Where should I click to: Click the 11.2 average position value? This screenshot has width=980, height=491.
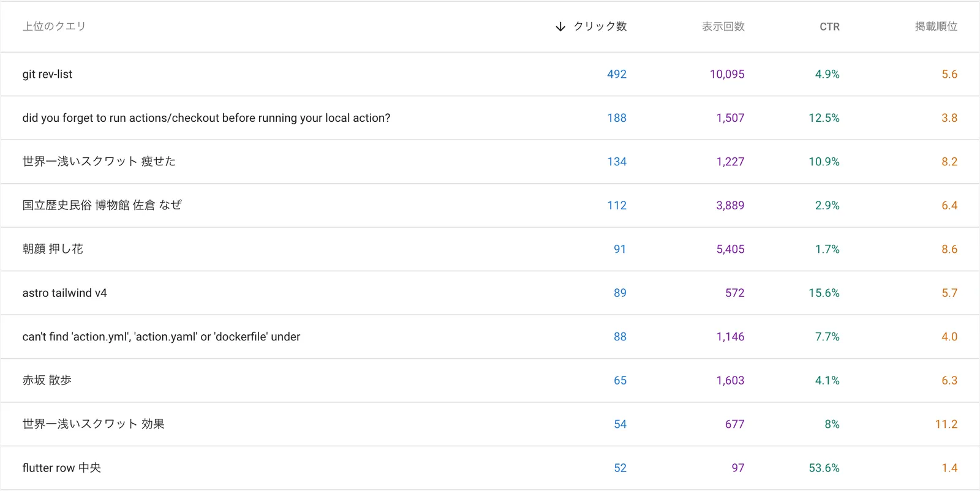coord(946,424)
